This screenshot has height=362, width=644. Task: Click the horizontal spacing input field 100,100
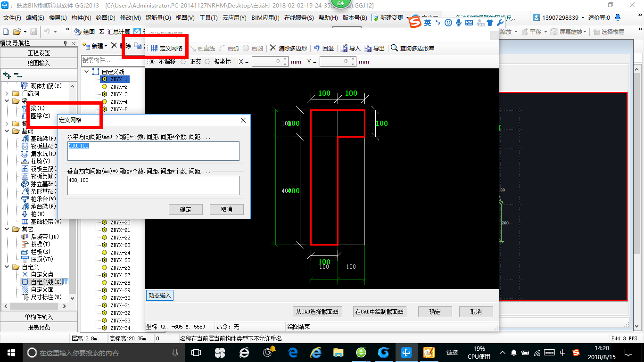click(153, 151)
